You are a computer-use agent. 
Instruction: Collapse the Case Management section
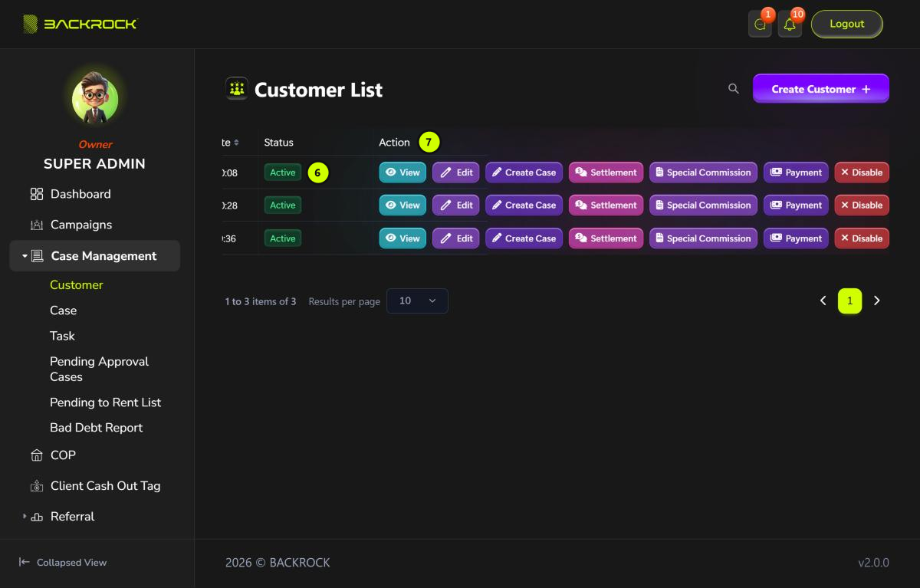pos(95,256)
